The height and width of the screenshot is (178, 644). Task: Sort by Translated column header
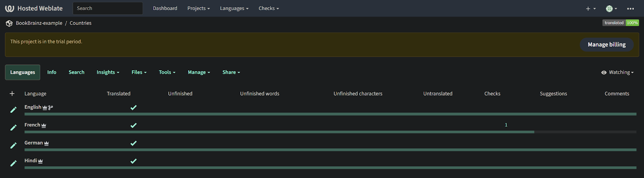pos(119,94)
